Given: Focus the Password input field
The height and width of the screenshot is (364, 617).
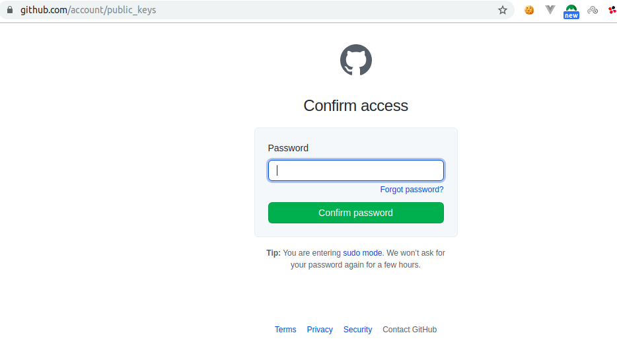Looking at the screenshot, I should point(356,170).
